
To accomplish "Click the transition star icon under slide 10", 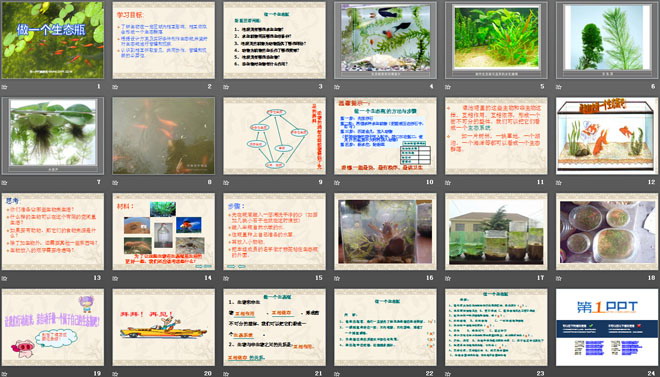I will point(337,183).
